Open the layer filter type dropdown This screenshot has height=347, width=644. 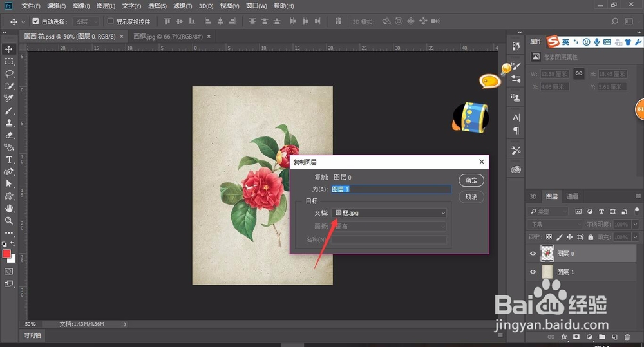click(548, 212)
